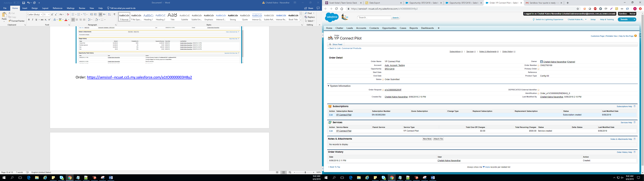The height and width of the screenshot is (181, 644).
Task: Toggle Bold formatting in Word ribbon
Action: (29, 20)
